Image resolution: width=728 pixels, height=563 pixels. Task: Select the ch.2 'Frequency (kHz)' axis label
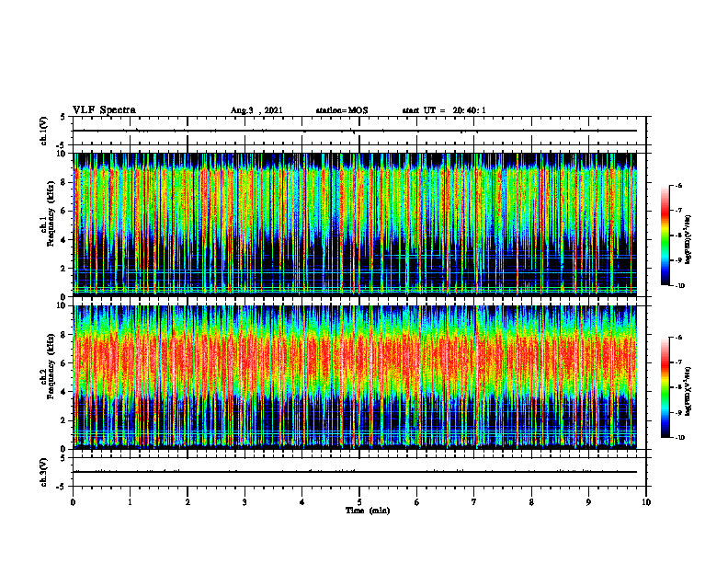click(x=50, y=366)
